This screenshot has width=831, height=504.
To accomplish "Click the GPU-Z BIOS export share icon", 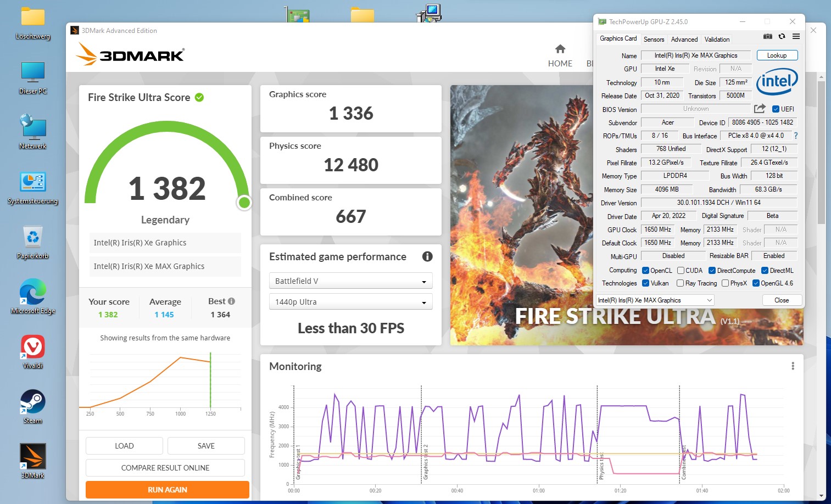I will click(x=760, y=109).
